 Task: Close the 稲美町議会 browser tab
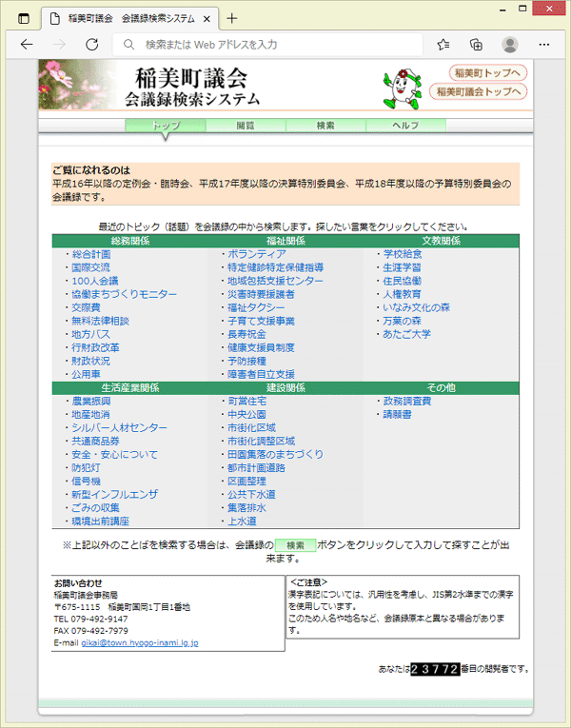coord(207,19)
